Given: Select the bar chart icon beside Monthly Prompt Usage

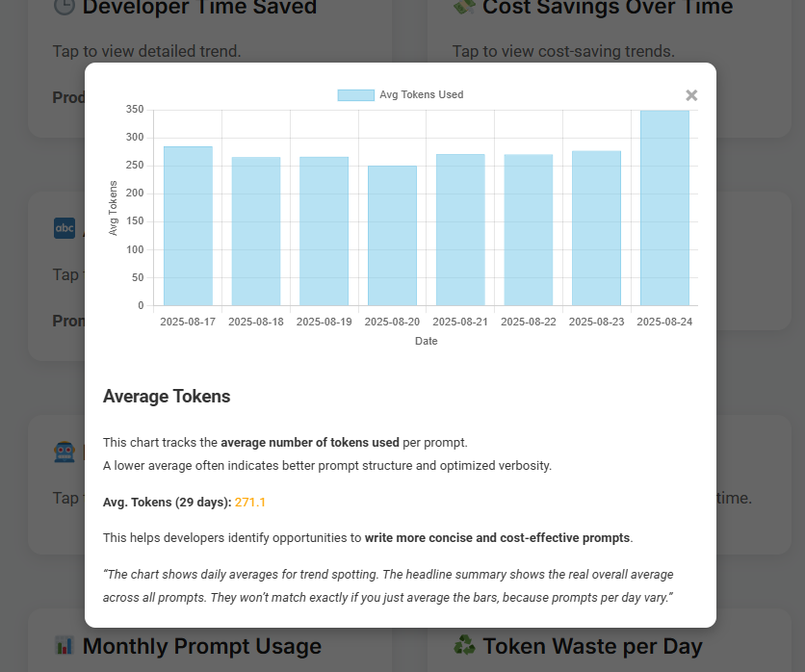Looking at the screenshot, I should (x=64, y=646).
